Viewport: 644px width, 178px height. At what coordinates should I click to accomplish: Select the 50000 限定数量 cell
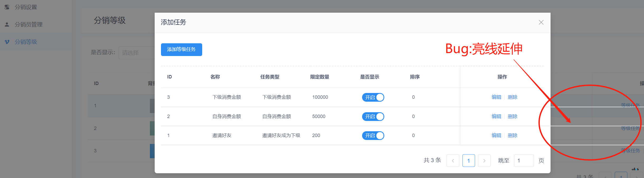click(x=319, y=116)
